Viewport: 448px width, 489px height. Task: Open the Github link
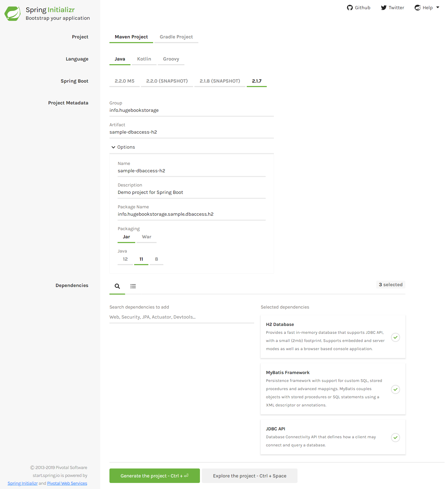click(359, 8)
